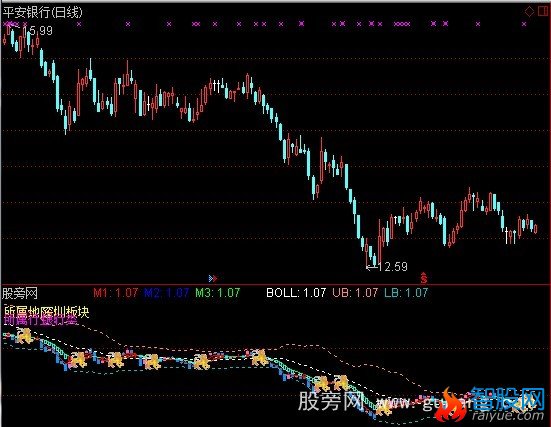Image resolution: width=551 pixels, height=427 pixels.
Task: Select the green M3: 1.07 value
Action: tap(218, 293)
